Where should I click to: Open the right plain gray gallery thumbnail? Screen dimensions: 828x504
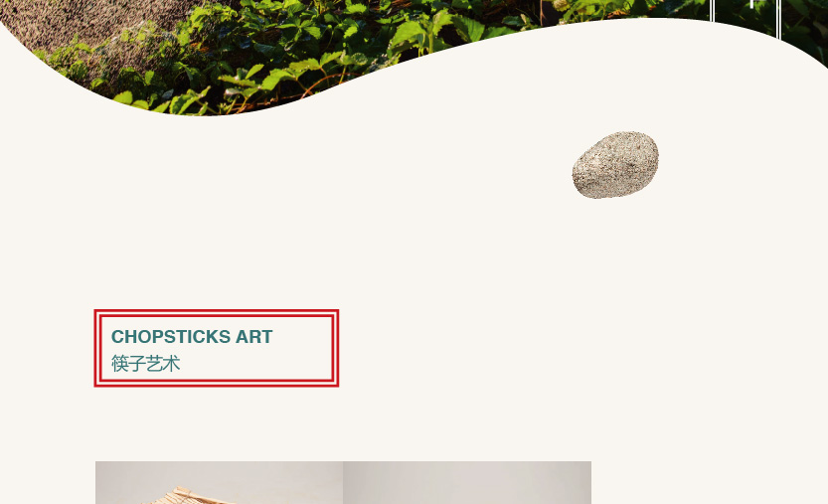click(x=467, y=482)
